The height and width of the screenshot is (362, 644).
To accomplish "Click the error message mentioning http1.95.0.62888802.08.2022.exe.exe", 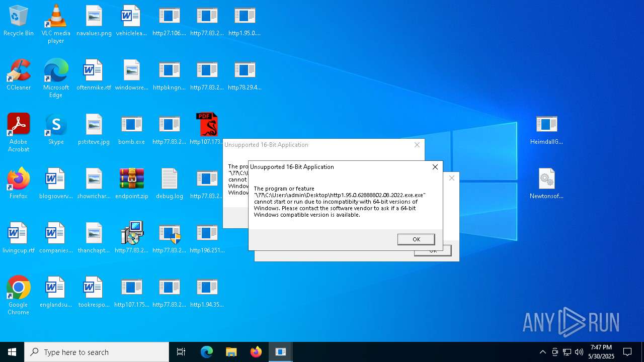I will coord(340,202).
